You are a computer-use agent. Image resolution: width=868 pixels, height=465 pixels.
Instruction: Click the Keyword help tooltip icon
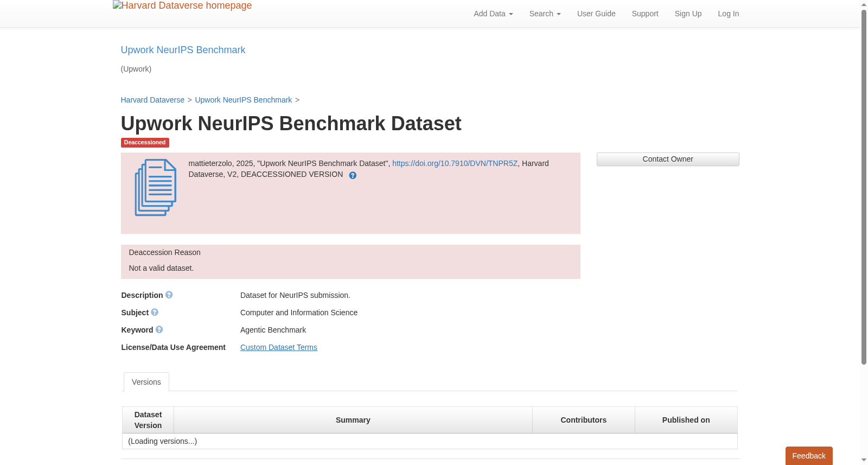pyautogui.click(x=159, y=329)
